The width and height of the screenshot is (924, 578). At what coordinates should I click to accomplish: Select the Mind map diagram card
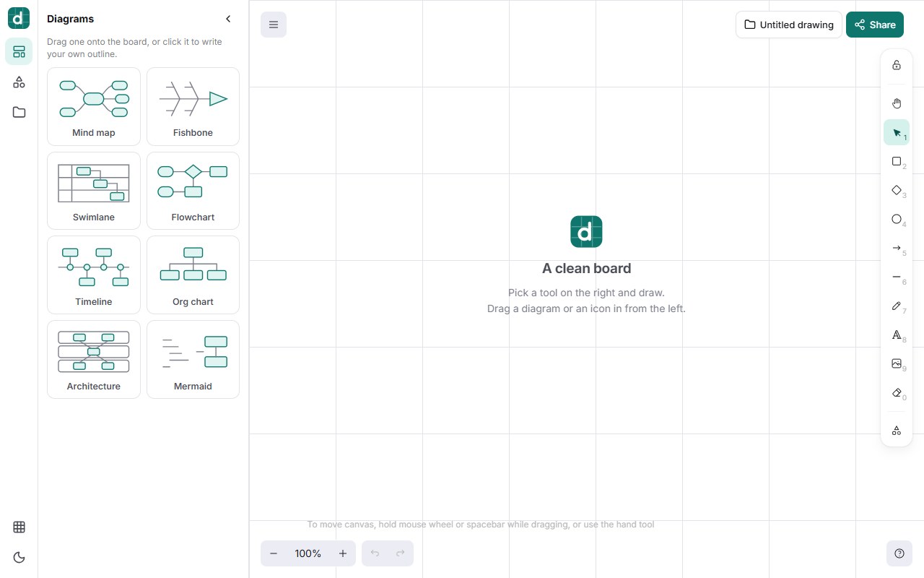[94, 106]
